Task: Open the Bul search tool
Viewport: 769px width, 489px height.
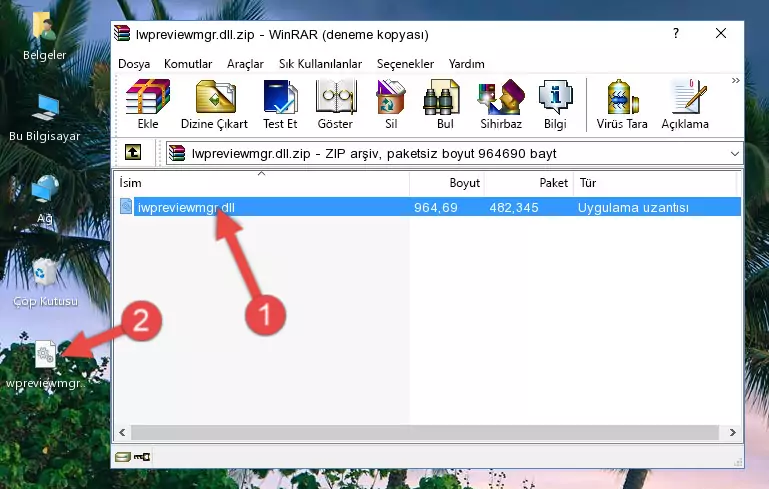Action: [445, 105]
